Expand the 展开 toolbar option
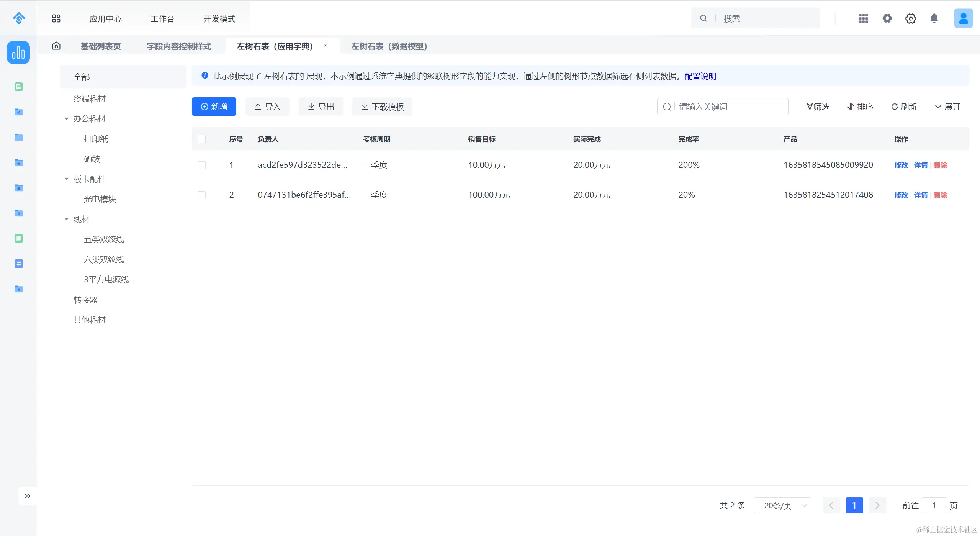This screenshot has width=980, height=536. (948, 107)
